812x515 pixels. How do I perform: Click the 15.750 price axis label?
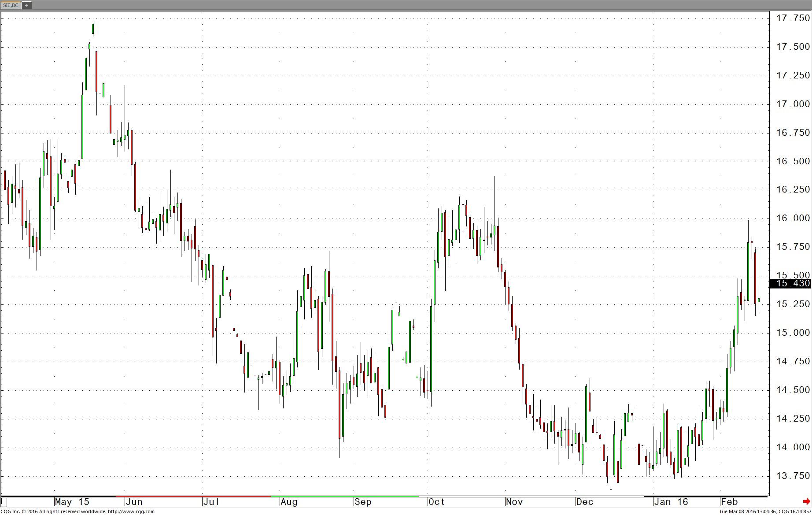point(793,247)
